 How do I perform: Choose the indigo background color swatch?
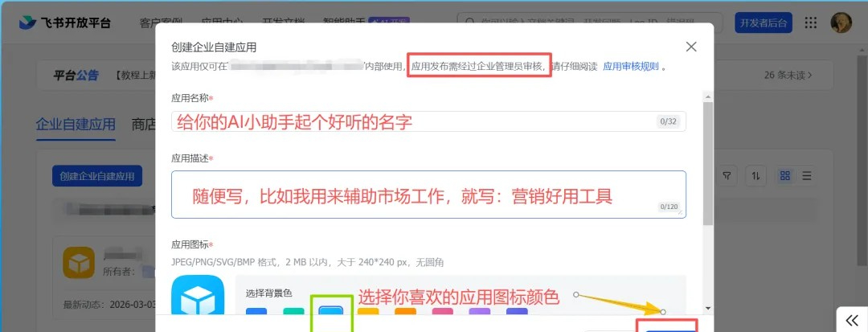click(517, 312)
